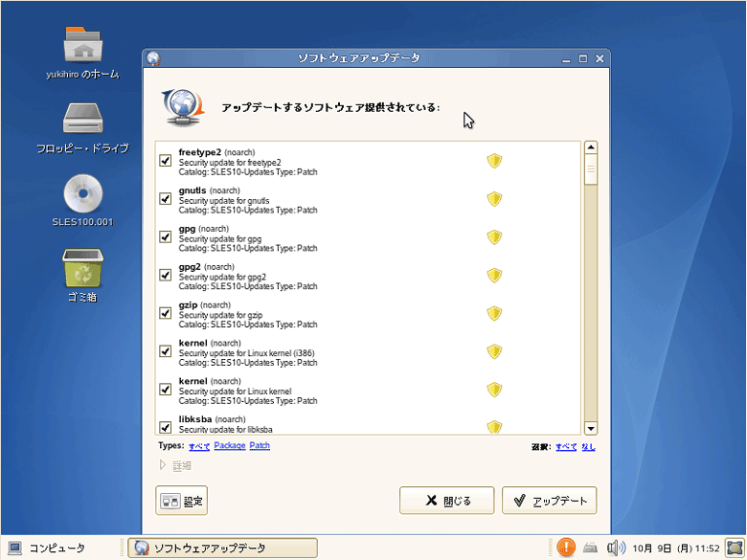Image resolution: width=747 pixels, height=560 pixels.
Task: Click the shield icon for gzip
Action: pyautogui.click(x=494, y=313)
